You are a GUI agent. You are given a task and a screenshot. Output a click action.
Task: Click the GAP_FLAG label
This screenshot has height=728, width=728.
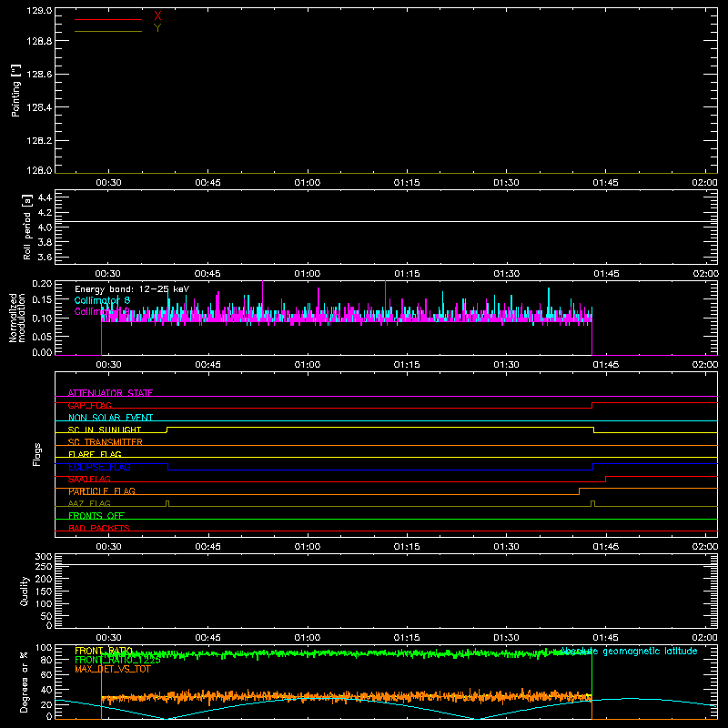[x=89, y=405]
